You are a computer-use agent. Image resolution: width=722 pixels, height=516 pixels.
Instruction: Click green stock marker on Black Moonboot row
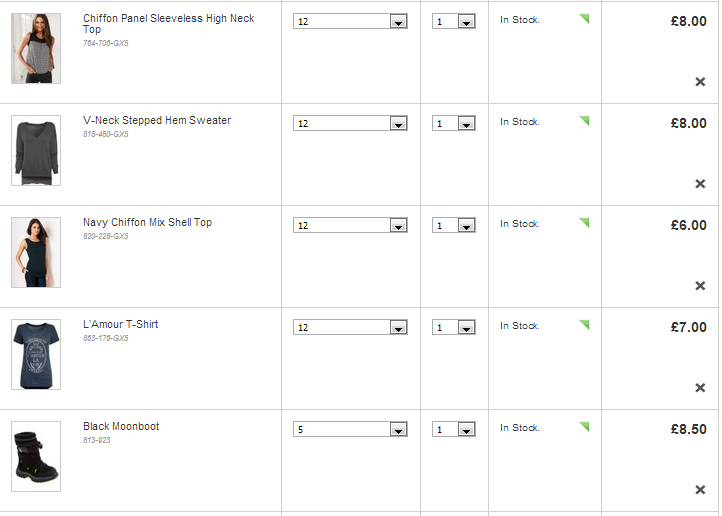coord(584,427)
